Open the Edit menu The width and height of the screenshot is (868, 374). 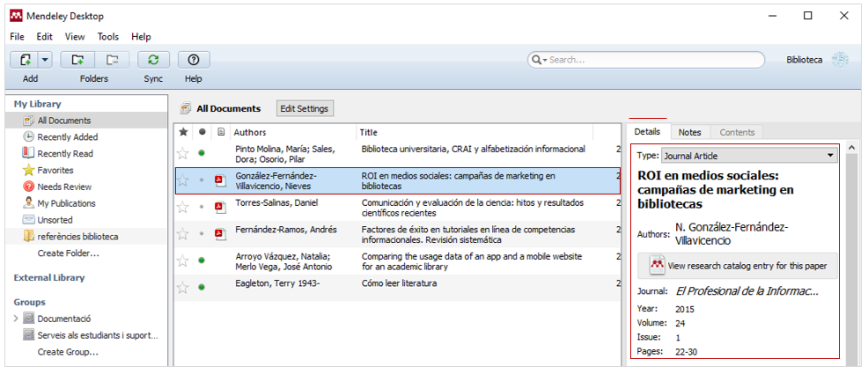(44, 36)
